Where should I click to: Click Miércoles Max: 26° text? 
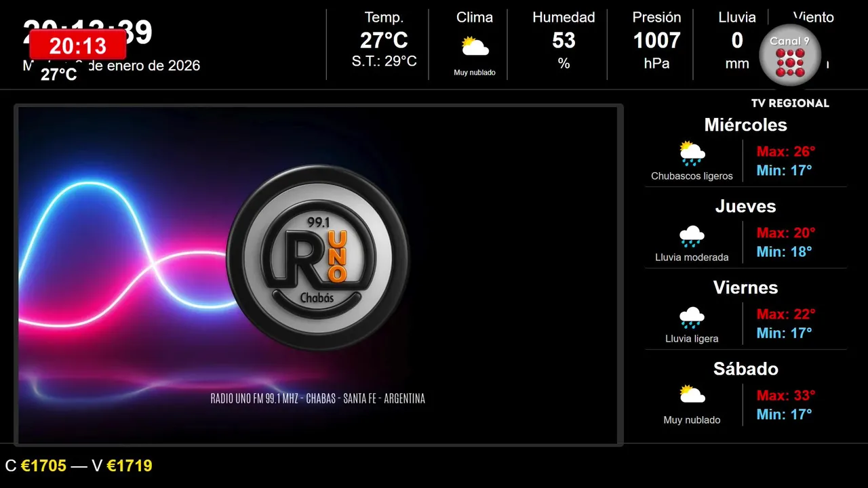(x=785, y=151)
